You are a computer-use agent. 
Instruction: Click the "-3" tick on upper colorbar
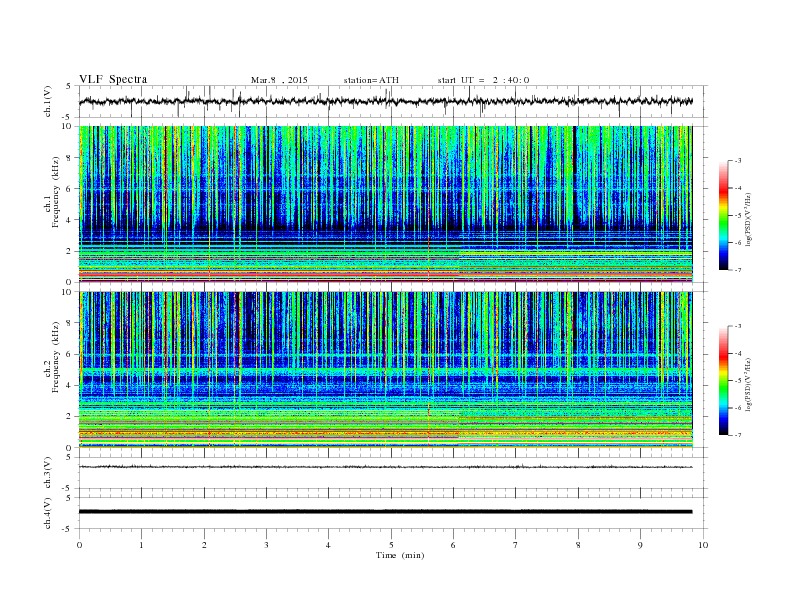pyautogui.click(x=738, y=161)
